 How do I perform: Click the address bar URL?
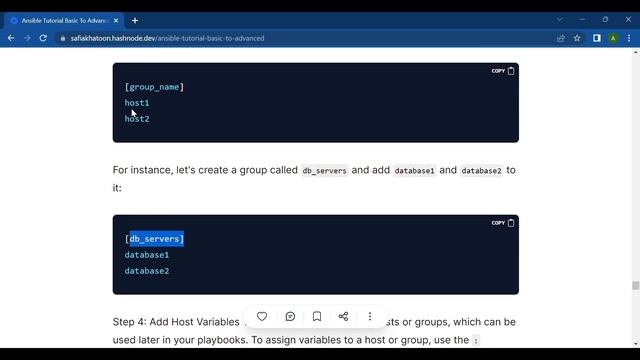167,38
